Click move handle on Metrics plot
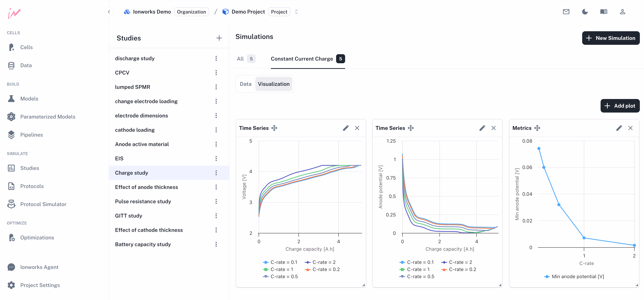 [x=537, y=128]
